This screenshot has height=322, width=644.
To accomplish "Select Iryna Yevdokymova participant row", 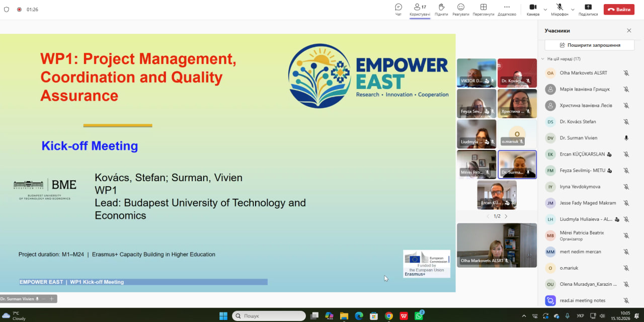I will 587,187.
